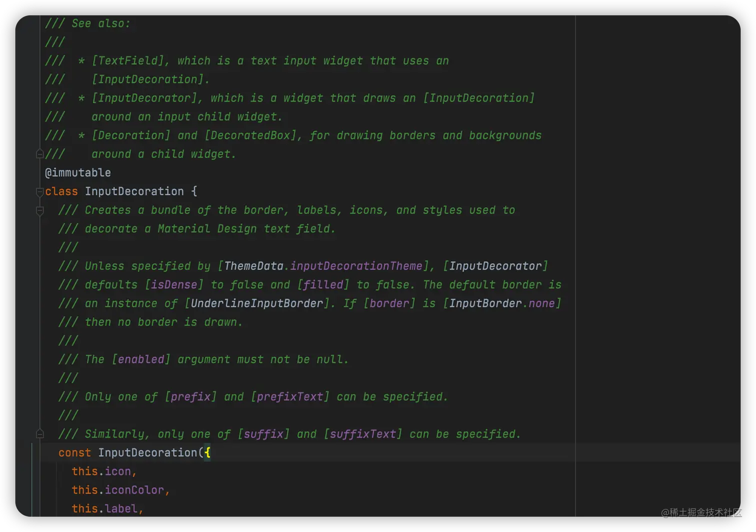Click InputDecoration name in class declaration
756x532 pixels.
tap(134, 192)
